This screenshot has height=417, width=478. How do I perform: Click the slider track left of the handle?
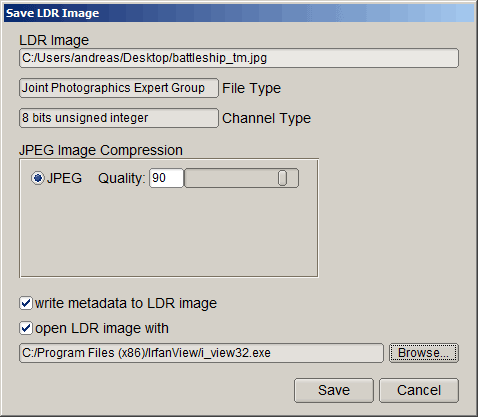coord(231,178)
